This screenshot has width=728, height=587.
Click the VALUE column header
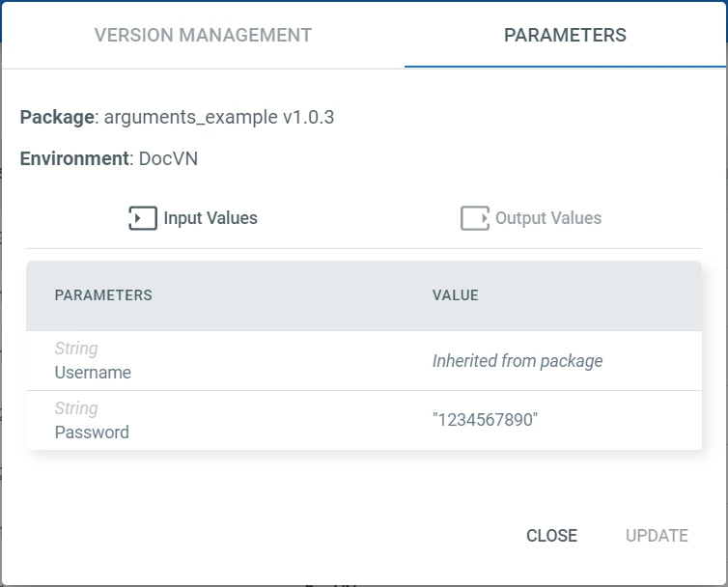pyautogui.click(x=455, y=295)
